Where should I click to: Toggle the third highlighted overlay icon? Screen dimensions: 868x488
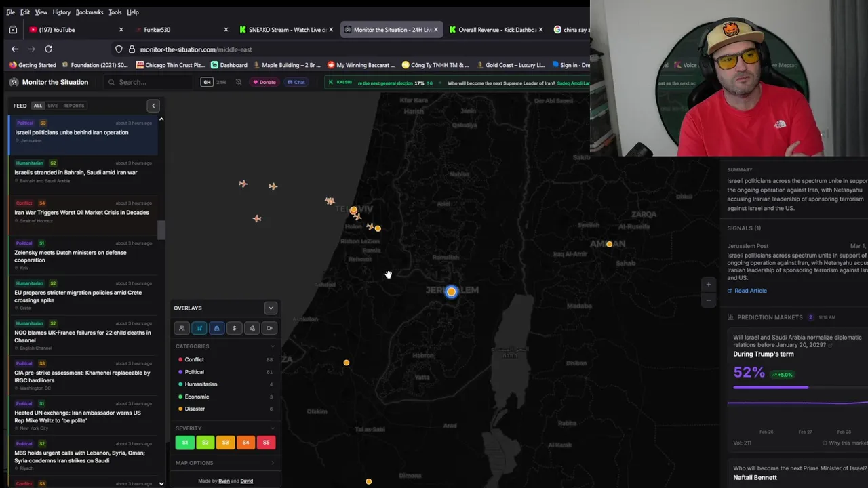click(x=217, y=328)
